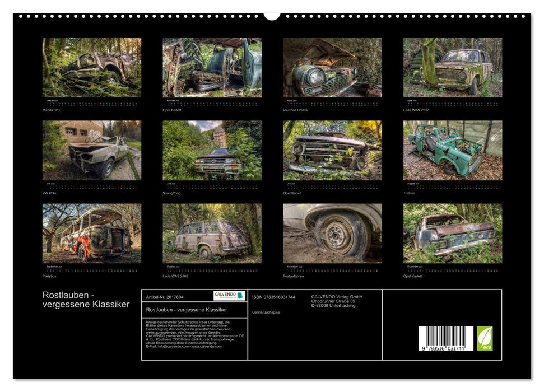Select the Festgefahren November wheel photo
544x392 pixels.
[x=332, y=233]
